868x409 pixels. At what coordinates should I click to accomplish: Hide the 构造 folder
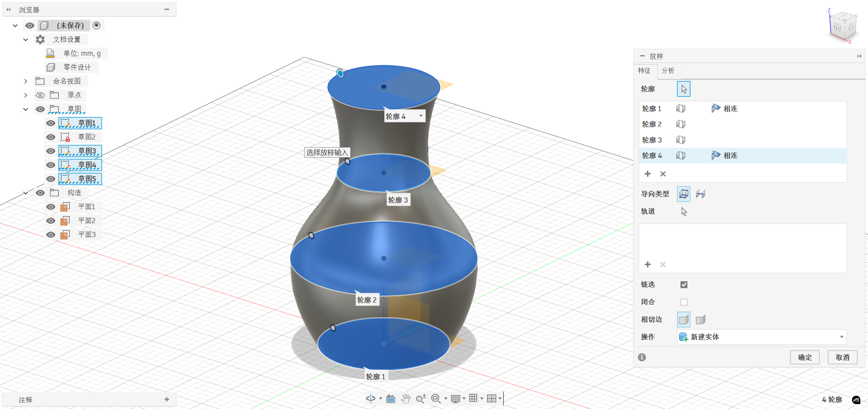pyautogui.click(x=40, y=193)
